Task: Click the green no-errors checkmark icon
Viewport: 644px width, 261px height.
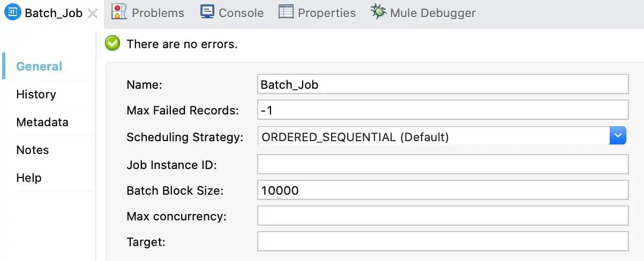Action: pyautogui.click(x=113, y=43)
